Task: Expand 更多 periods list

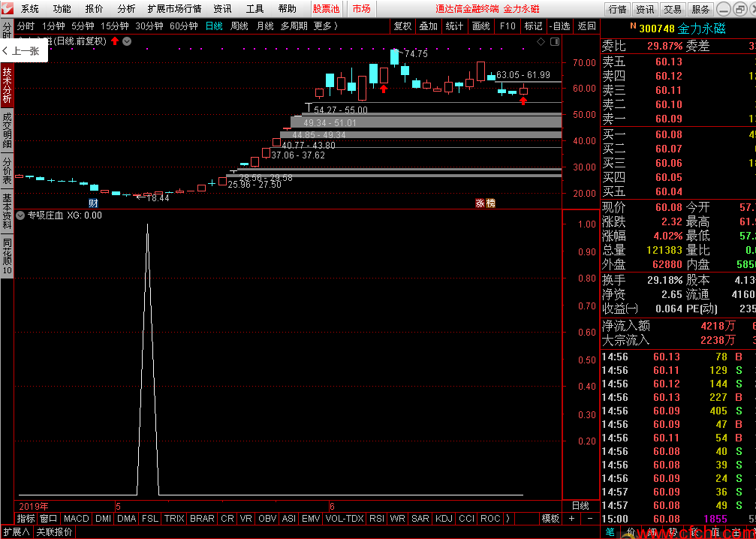Action: 325,26
